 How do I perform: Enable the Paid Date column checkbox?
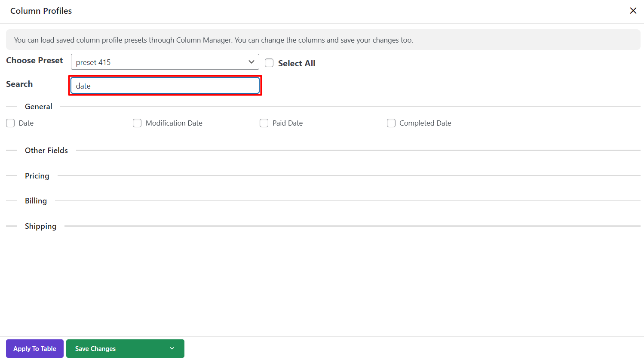click(x=264, y=123)
